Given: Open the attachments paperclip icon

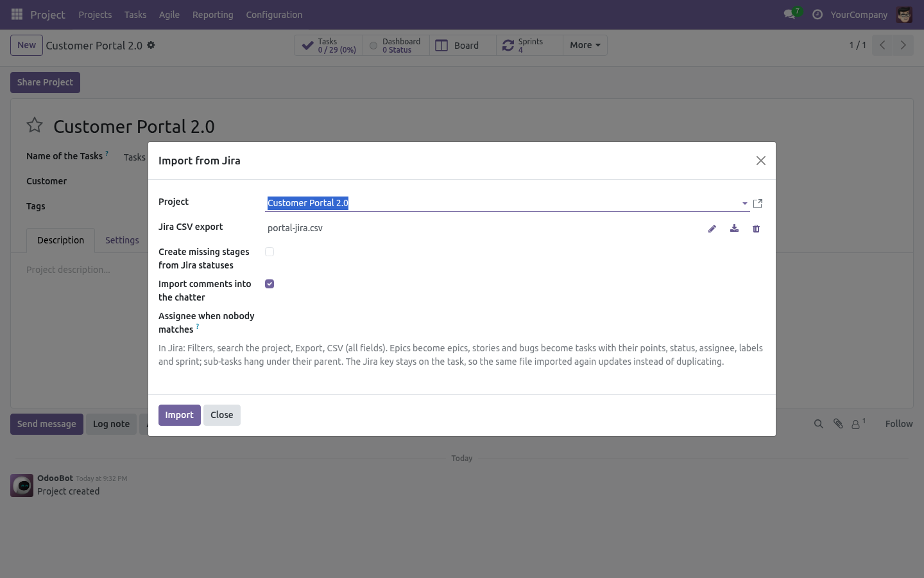Looking at the screenshot, I should point(838,424).
